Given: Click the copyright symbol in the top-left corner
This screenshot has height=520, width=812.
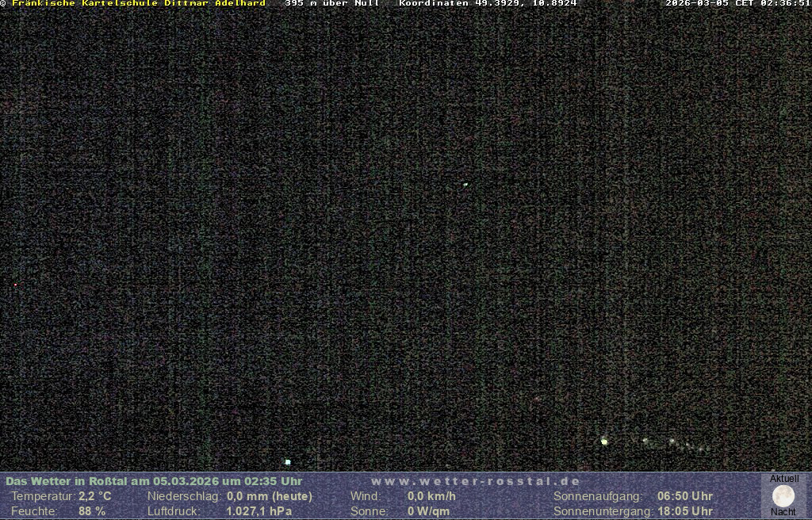Looking at the screenshot, I should pyautogui.click(x=3, y=3).
